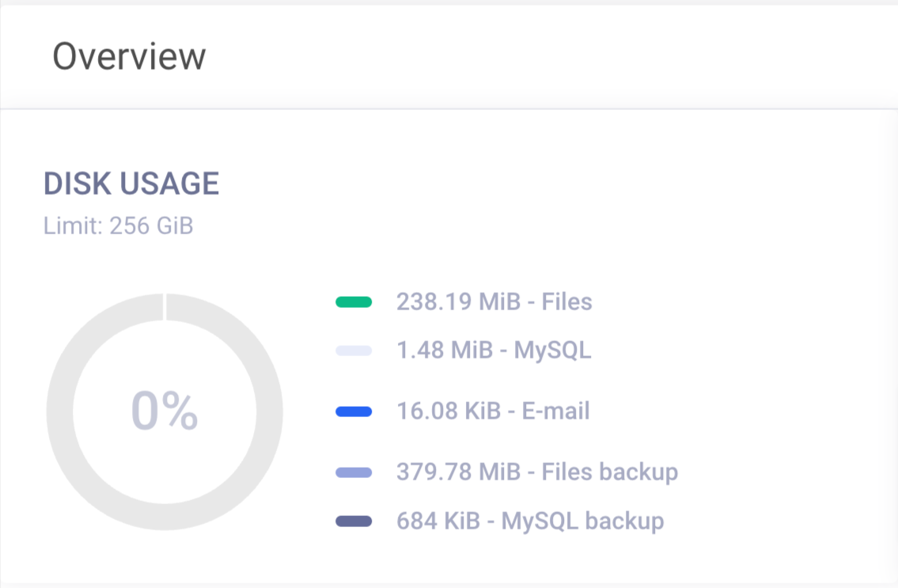Click the Files name beside 238.19 MiB
The image size is (898, 588).
(x=566, y=302)
